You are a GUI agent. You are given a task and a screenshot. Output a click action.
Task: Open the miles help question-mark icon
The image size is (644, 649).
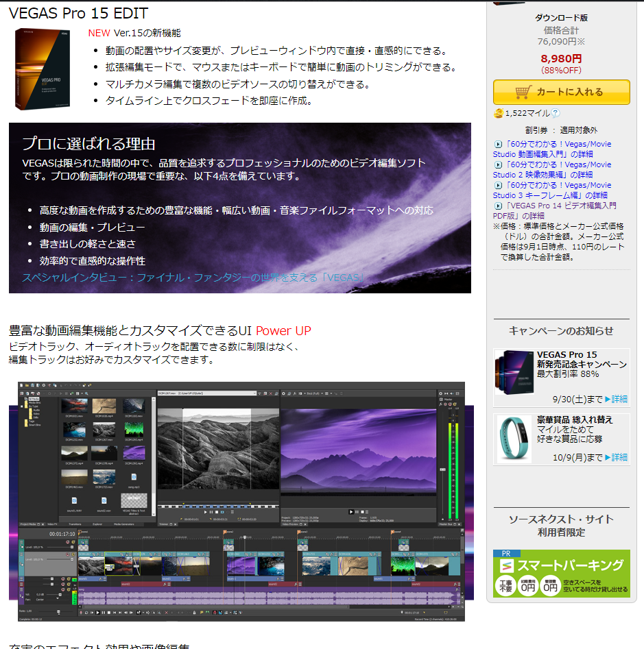[556, 113]
